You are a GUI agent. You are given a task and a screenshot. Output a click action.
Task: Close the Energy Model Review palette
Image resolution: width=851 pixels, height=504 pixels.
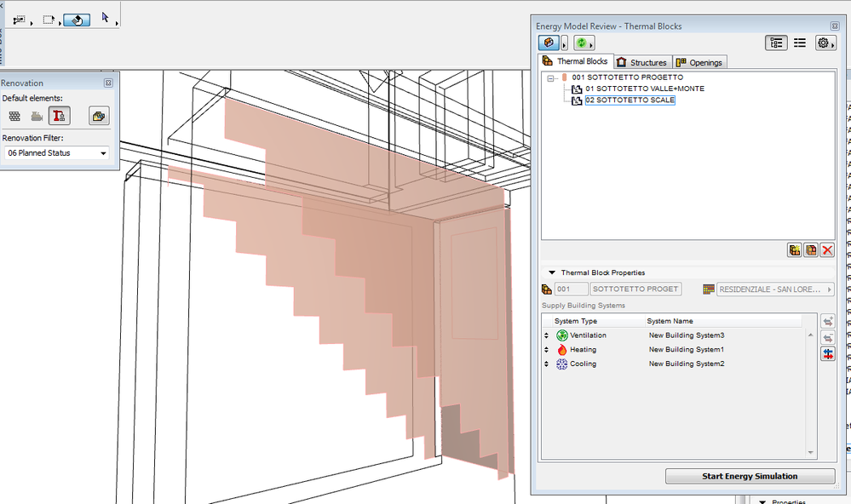tap(835, 26)
